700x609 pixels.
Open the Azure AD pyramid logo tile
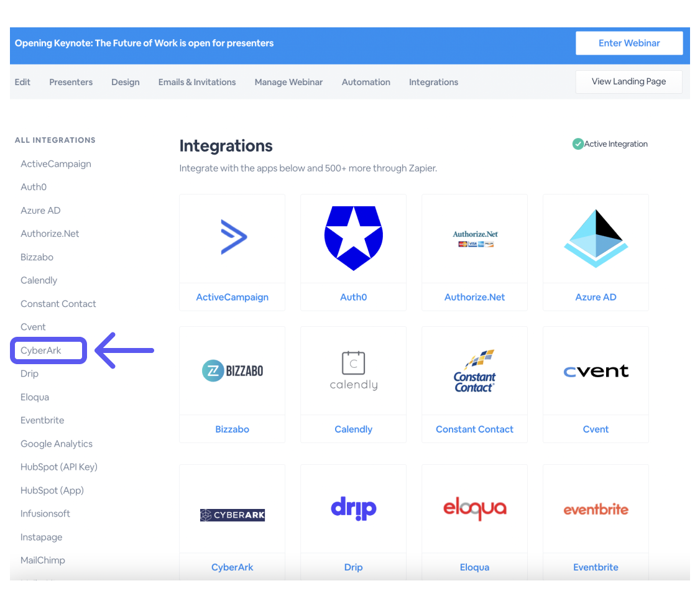596,239
